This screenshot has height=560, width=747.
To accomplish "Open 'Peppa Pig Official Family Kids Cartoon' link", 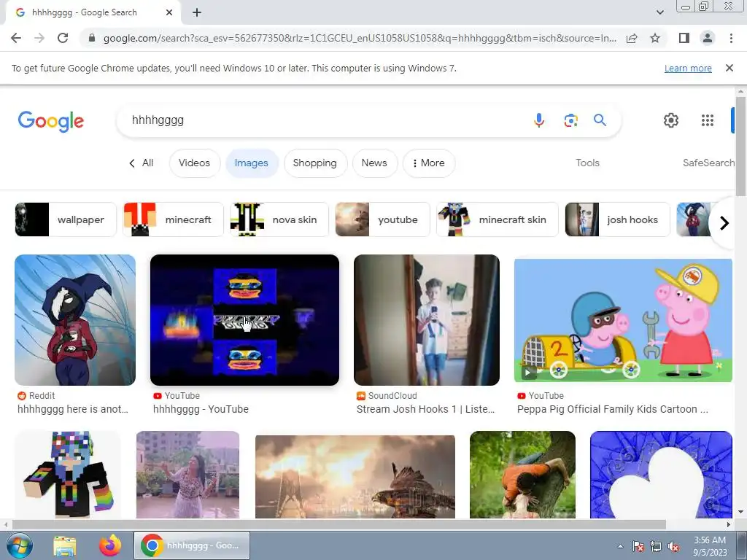I will coord(613,409).
